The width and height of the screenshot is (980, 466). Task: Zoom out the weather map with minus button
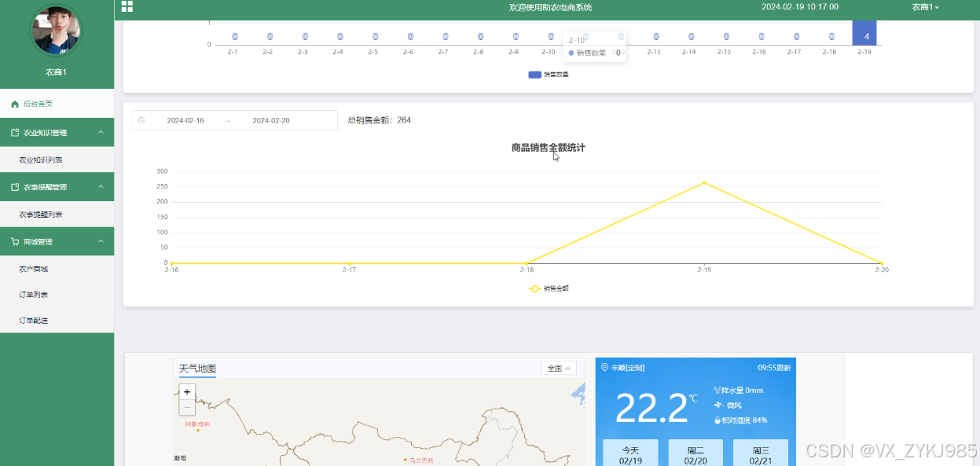tap(187, 407)
